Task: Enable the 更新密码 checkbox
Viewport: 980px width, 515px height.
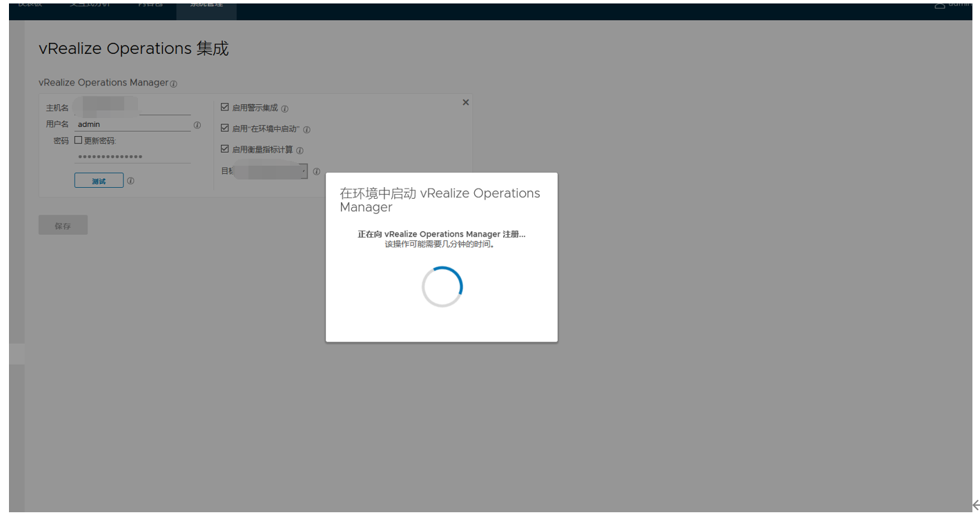Action: pyautogui.click(x=79, y=139)
